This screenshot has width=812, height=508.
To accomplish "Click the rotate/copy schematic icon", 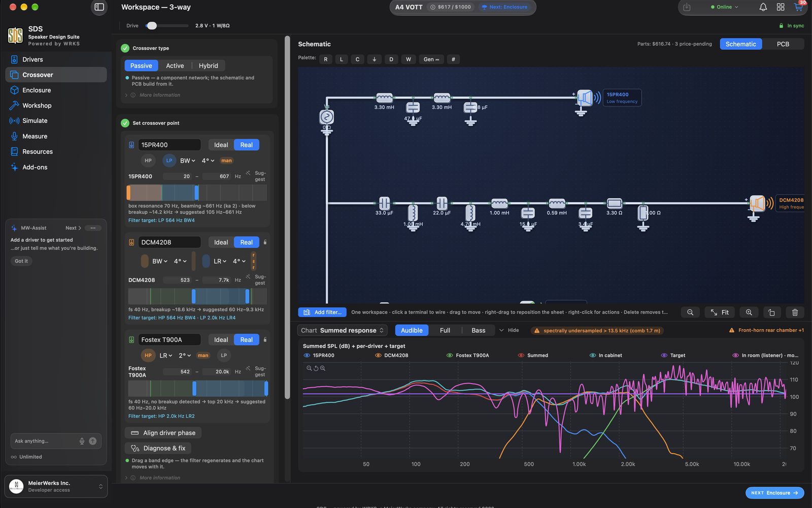I will coord(771,312).
